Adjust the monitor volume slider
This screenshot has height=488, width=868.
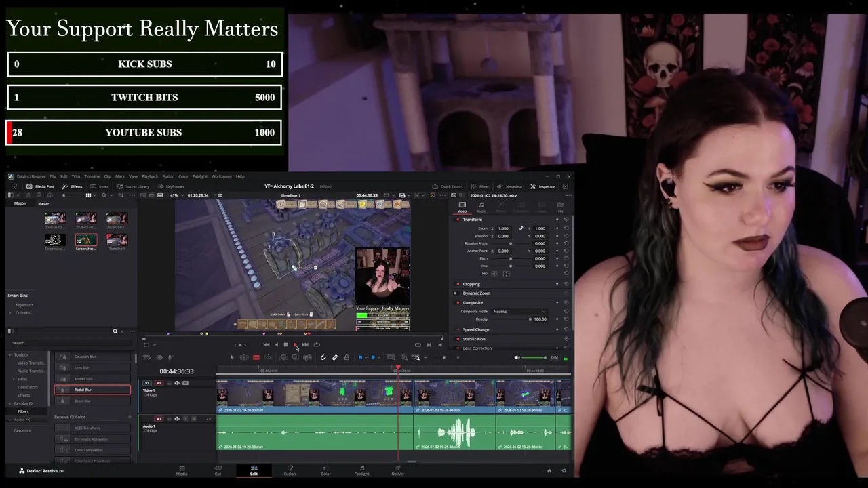(534, 357)
